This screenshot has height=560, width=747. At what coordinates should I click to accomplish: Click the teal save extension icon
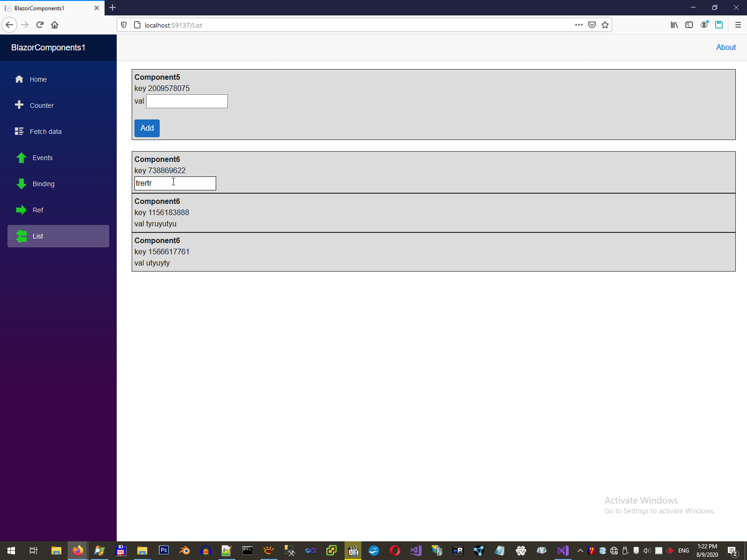(x=719, y=25)
